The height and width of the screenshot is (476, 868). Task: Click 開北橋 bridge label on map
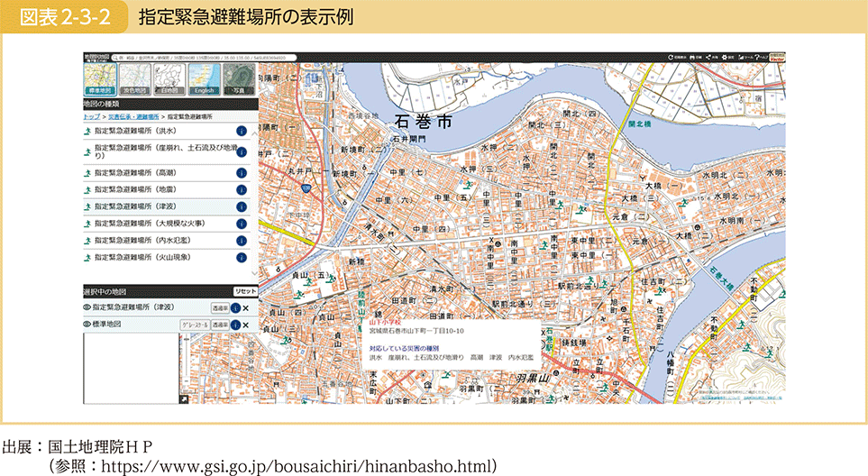click(x=639, y=124)
